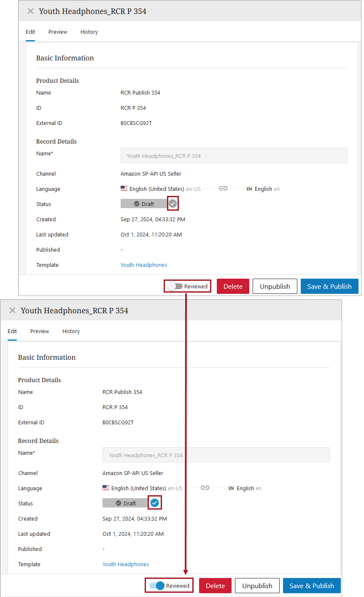Click the gray unreviewed badge beside Draft status

pyautogui.click(x=173, y=204)
